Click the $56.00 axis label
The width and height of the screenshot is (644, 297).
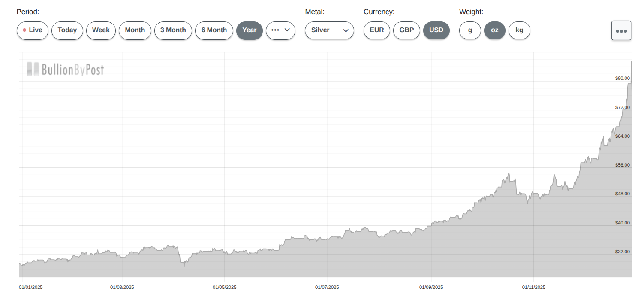coord(623,165)
